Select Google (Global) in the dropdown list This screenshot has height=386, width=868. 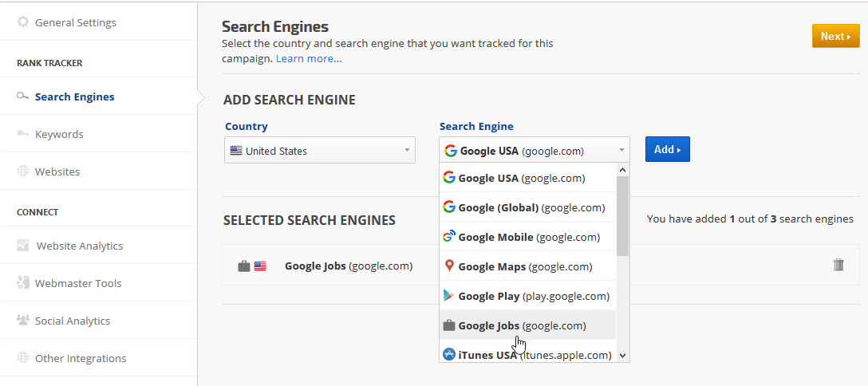click(531, 207)
